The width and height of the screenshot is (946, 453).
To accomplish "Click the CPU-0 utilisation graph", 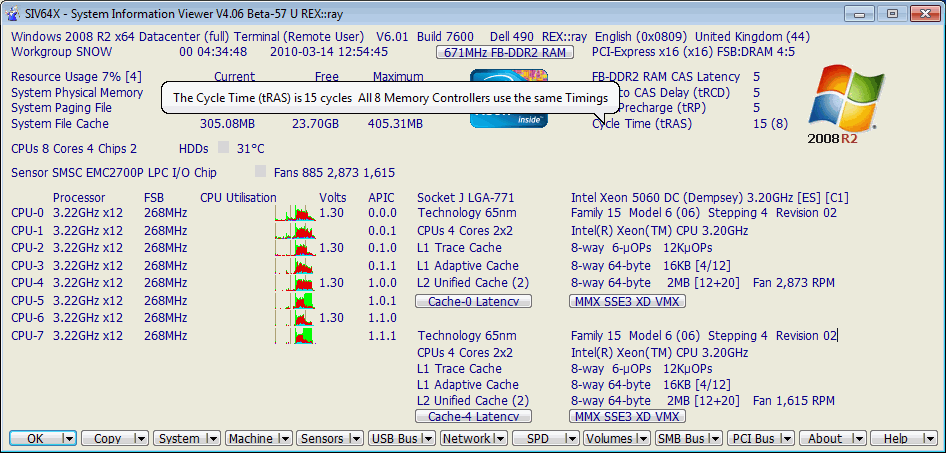I will point(295,212).
